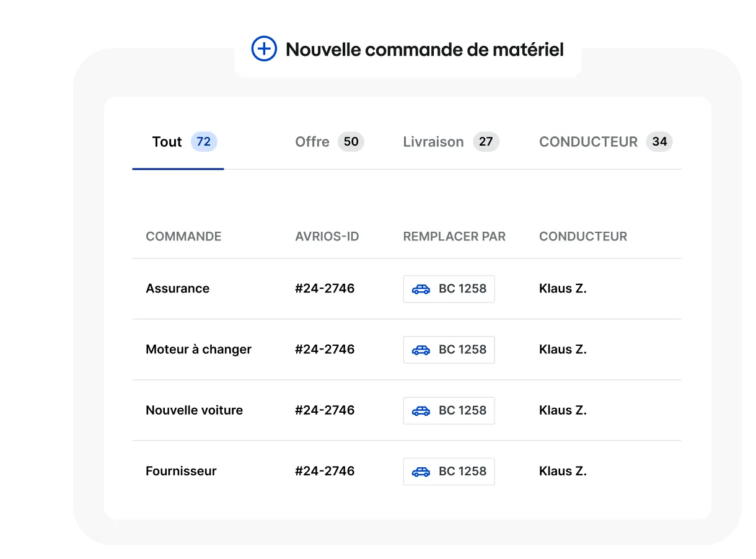Image resolution: width=756 pixels, height=559 pixels.
Task: Click the 34 badge beside CONDUCTEUR tab
Action: click(659, 142)
